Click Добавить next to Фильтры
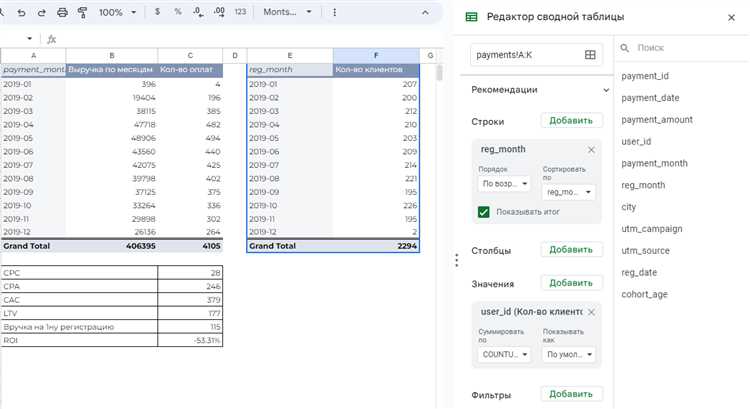 click(571, 394)
